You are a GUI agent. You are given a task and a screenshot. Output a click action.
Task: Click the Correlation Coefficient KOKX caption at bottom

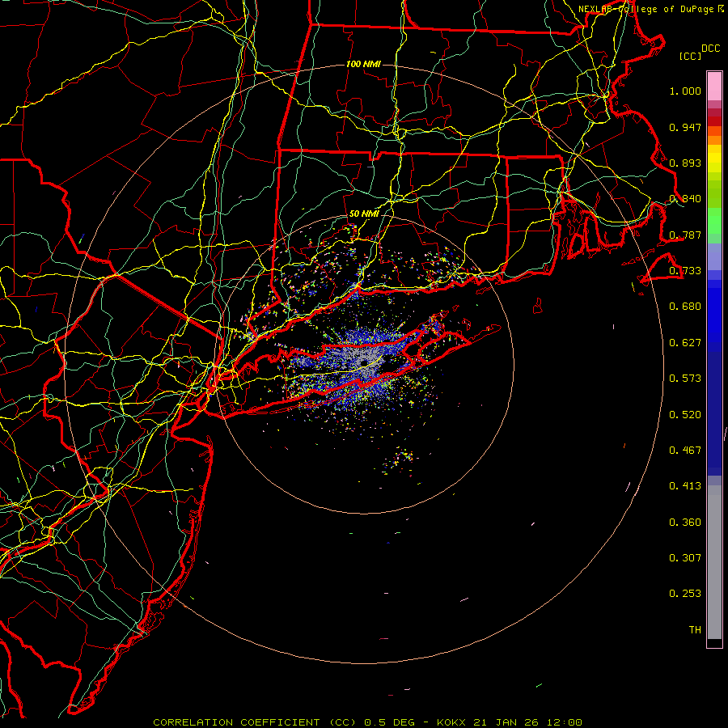367,722
